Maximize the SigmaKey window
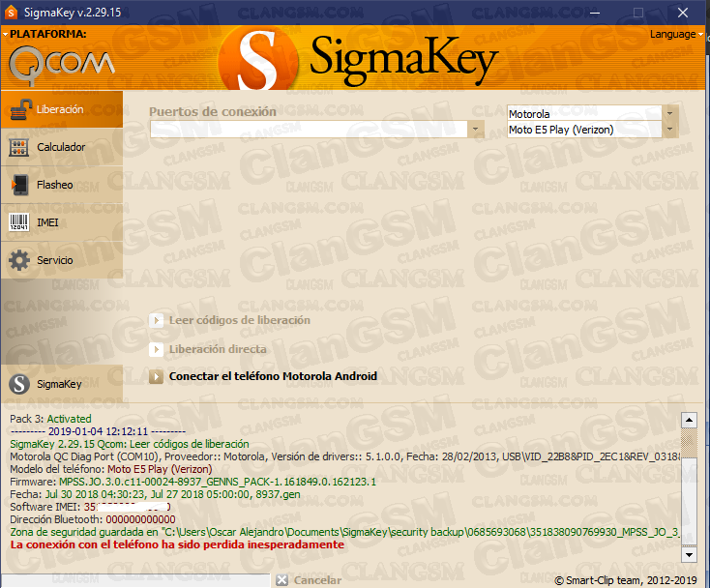The width and height of the screenshot is (710, 588). coord(638,13)
